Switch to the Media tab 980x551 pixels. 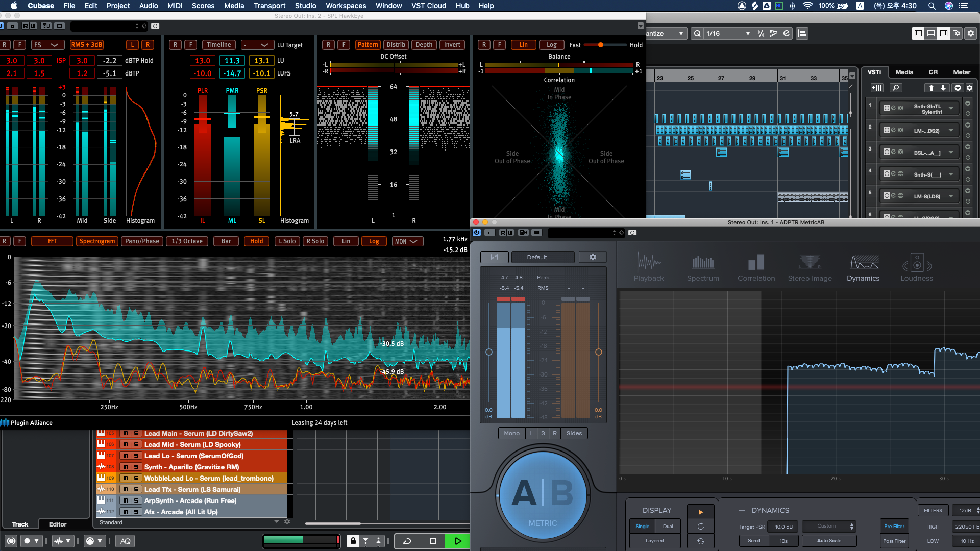point(904,72)
